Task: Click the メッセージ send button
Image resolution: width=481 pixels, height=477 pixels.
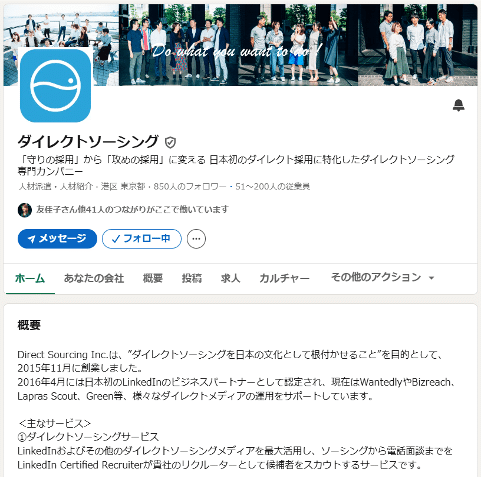Action: click(57, 239)
